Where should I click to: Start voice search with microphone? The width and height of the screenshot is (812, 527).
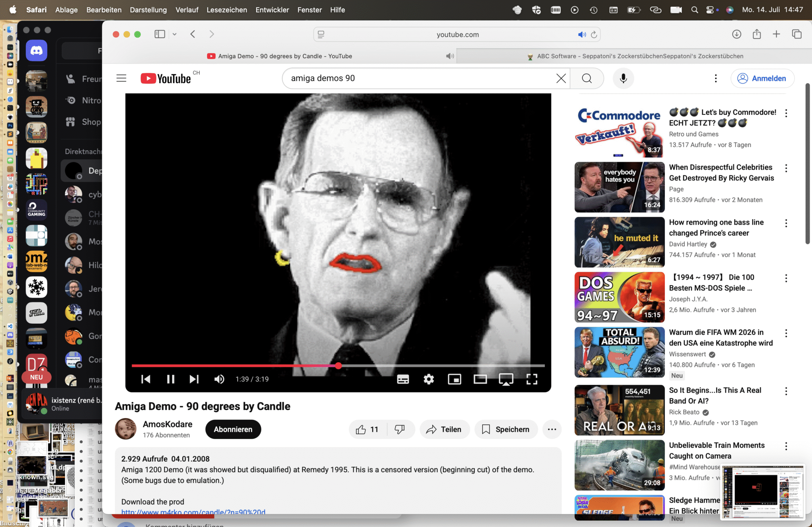point(623,78)
